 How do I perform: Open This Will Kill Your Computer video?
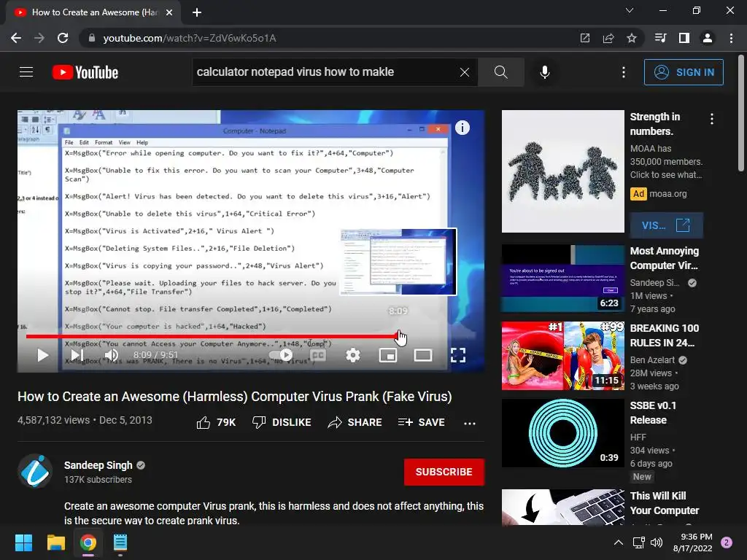point(664,503)
